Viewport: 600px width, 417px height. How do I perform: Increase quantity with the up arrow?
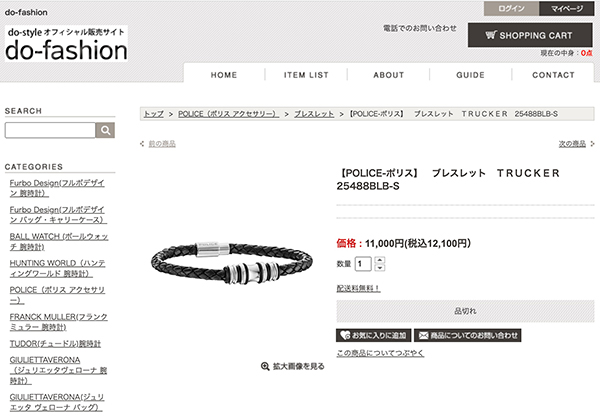click(379, 260)
